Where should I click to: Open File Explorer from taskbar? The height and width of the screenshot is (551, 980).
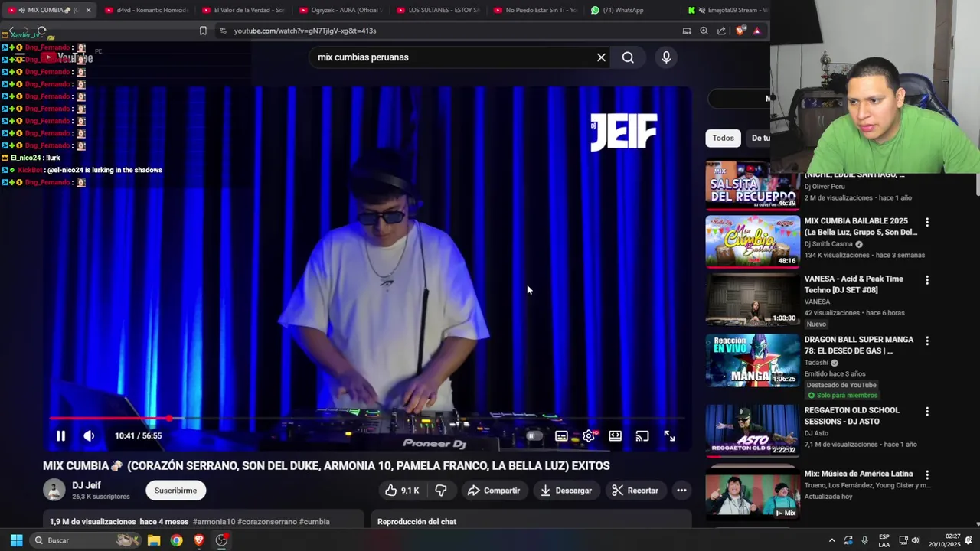154,540
